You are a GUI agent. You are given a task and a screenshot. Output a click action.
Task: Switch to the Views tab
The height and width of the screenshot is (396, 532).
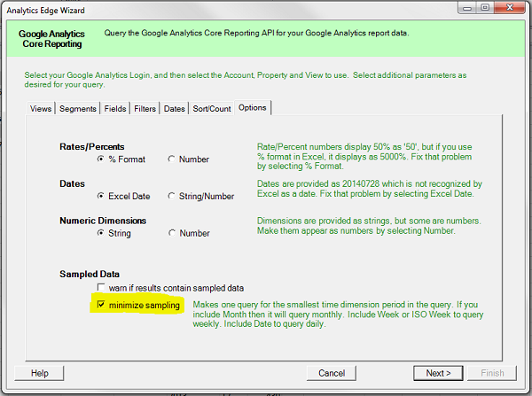41,108
